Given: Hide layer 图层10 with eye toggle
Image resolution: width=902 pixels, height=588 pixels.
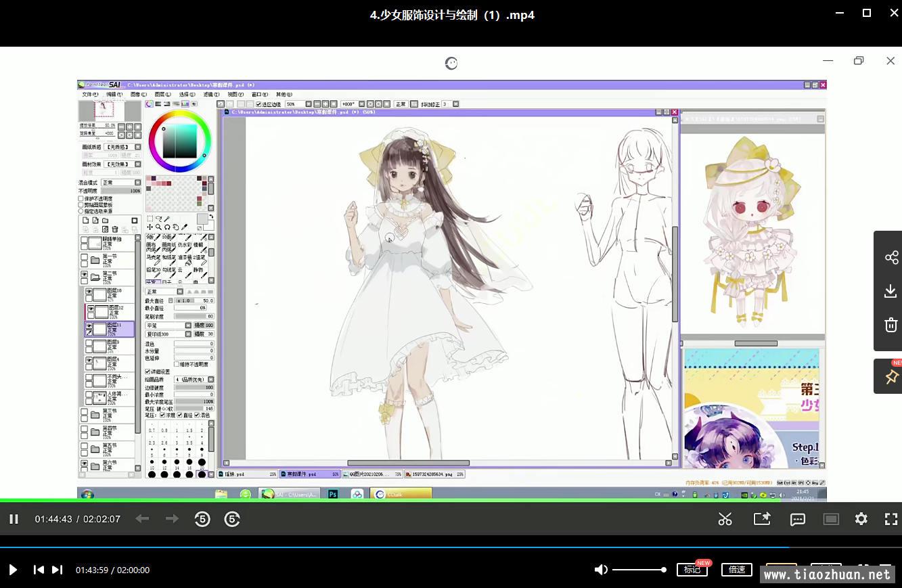Looking at the screenshot, I should [89, 292].
